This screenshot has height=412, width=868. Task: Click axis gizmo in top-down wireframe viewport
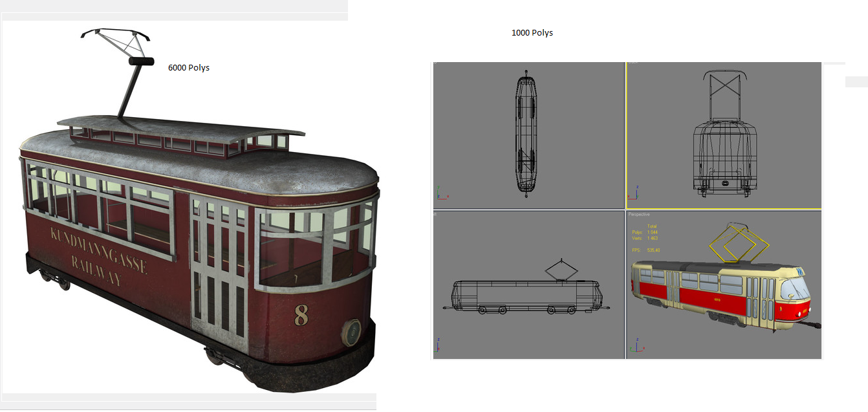[441, 193]
